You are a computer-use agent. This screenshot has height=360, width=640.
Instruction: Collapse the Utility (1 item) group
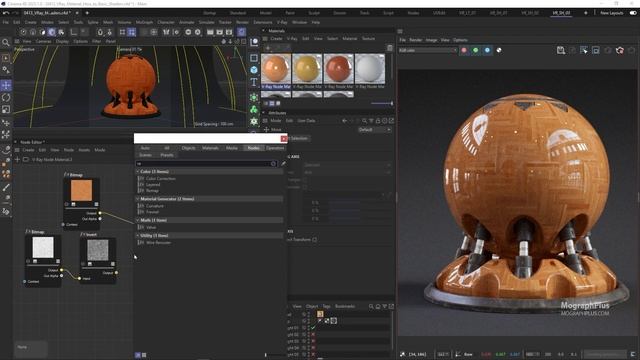pyautogui.click(x=138, y=236)
